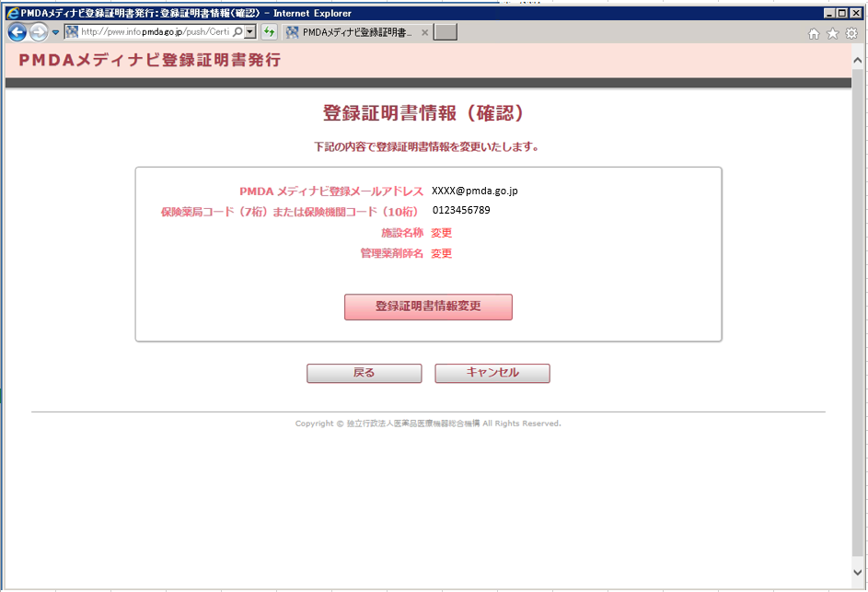Viewport: 868px width, 592px height.
Task: Click the 下記の内容で登録証明書情報を変更いたします message
Action: coord(426,146)
